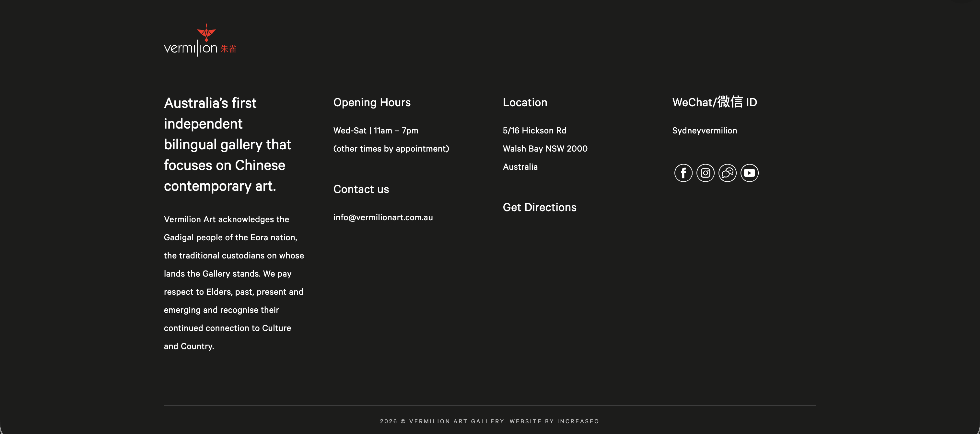
Task: Open the YouTube social icon
Action: pos(749,173)
